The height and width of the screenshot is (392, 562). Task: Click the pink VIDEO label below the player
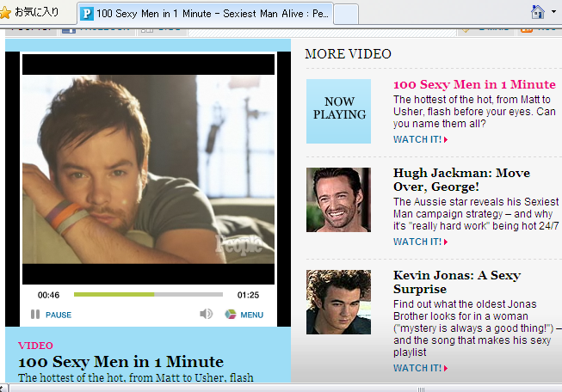coord(35,346)
